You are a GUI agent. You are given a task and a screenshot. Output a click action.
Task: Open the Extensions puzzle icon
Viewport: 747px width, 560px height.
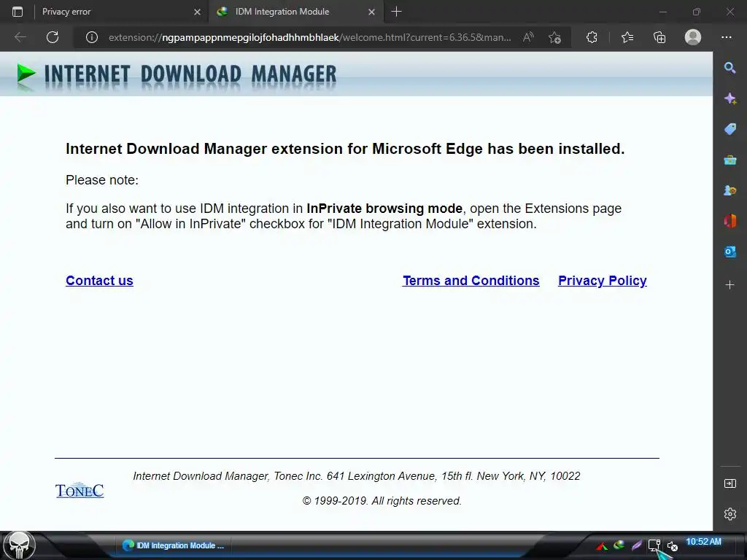[592, 37]
